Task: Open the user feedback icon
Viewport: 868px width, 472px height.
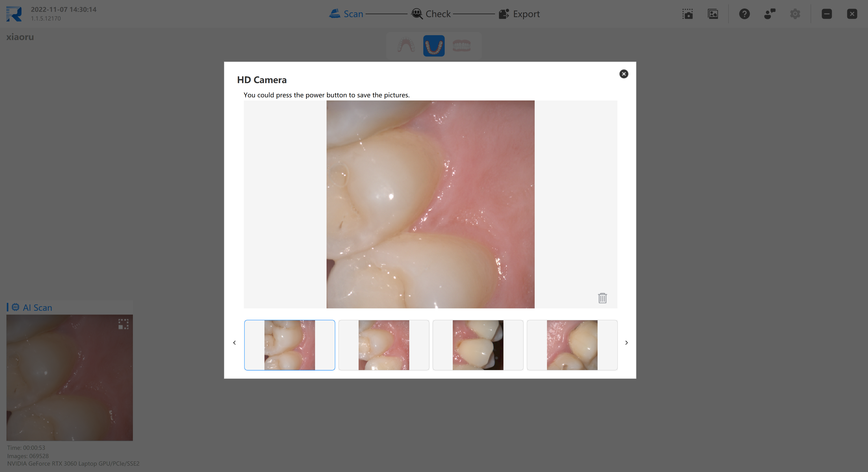Action: click(770, 14)
